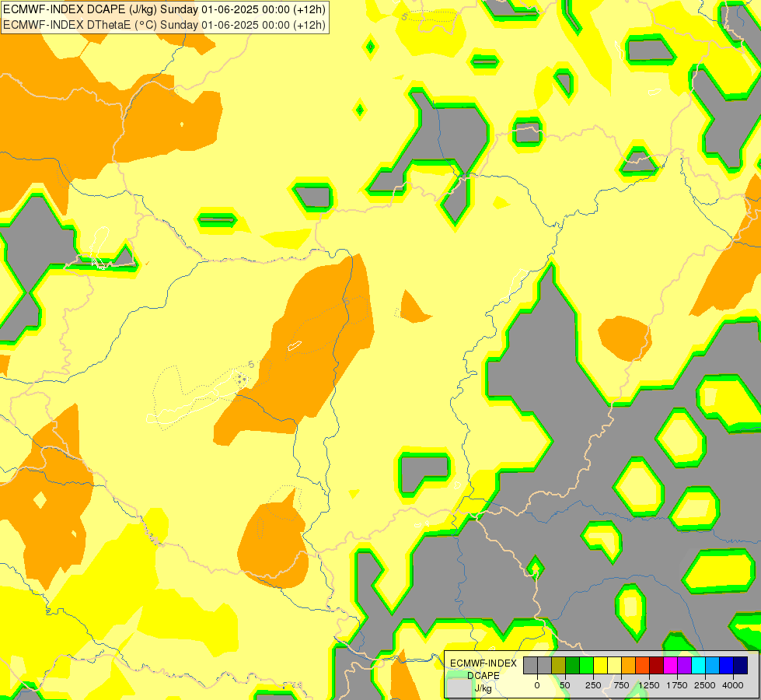Click the legend value '1250'
This screenshot has height=700, width=761.
(x=649, y=685)
